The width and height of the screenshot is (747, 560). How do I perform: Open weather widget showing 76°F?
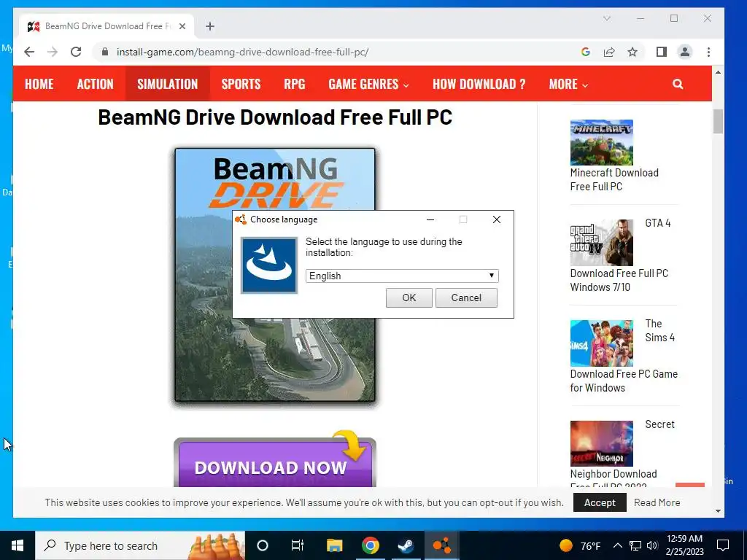pos(580,545)
